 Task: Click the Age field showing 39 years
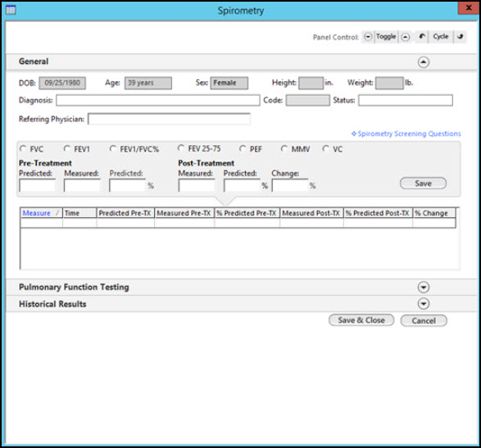pos(148,83)
